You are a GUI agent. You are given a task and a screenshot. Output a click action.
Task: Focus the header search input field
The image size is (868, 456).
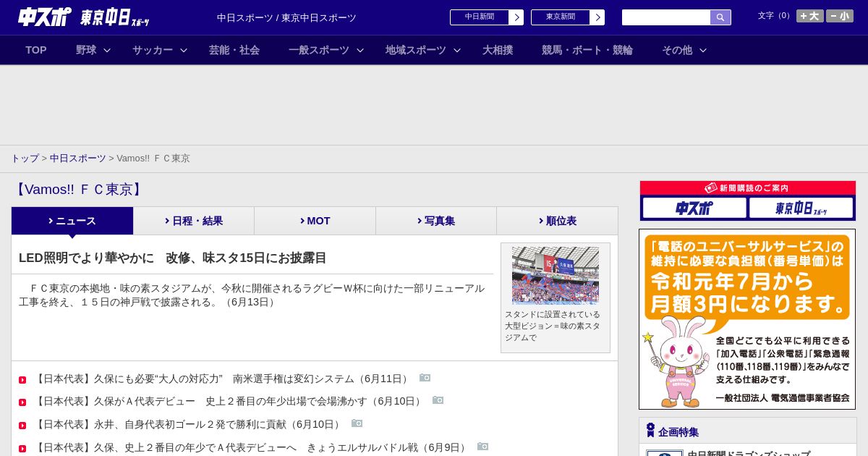[666, 17]
